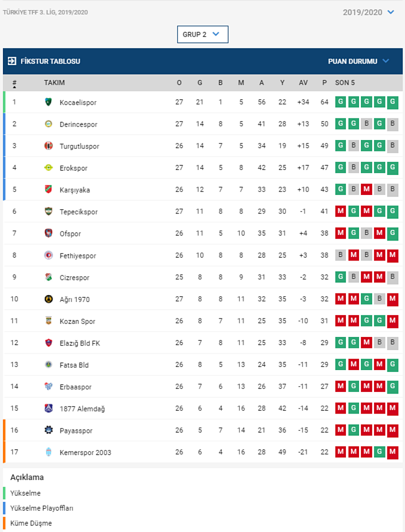Click Kemerspor 2003's latest red M result
405x532 pixels.
[392, 452]
